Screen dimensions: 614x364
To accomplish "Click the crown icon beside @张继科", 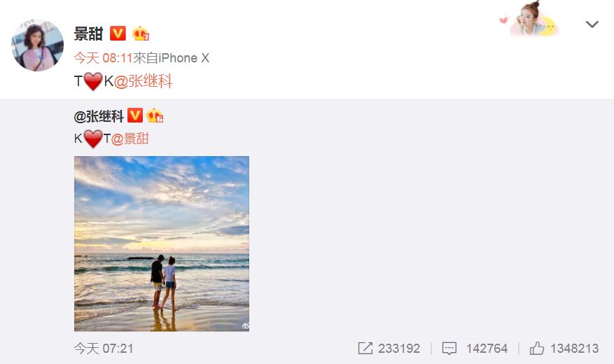I will click(155, 115).
